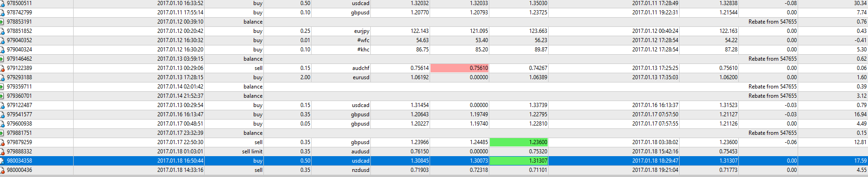
Task: Click open time 2017.01.17 22:50:30
Action: pyautogui.click(x=180, y=142)
